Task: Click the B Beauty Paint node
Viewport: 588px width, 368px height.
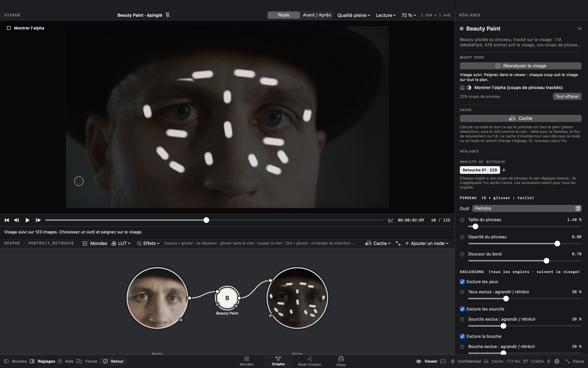Action: 227,298
